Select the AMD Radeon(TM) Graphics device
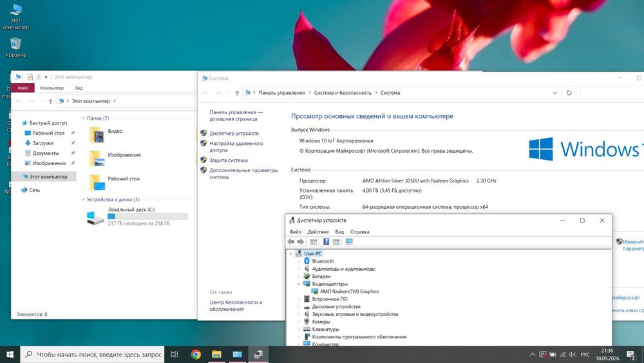 349,291
